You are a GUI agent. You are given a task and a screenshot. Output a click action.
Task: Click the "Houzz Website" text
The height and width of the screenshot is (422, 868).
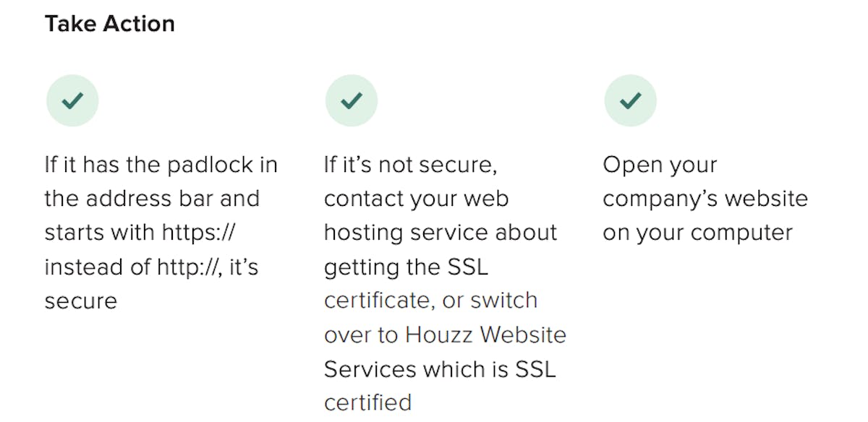tap(485, 335)
